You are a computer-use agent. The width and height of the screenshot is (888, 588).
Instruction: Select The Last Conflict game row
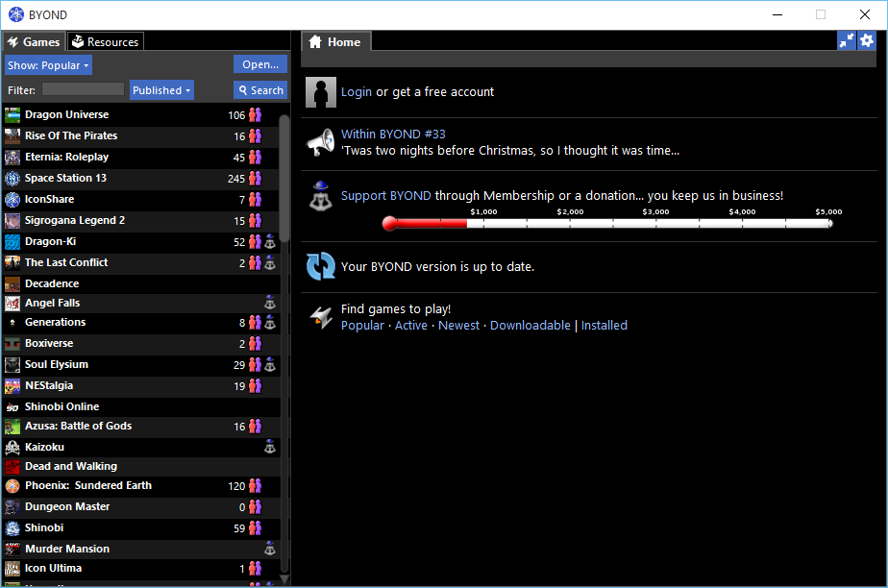point(141,262)
